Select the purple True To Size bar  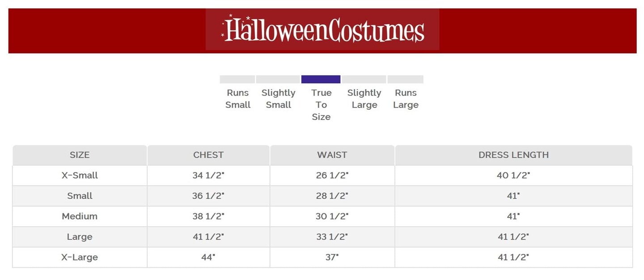[321, 79]
